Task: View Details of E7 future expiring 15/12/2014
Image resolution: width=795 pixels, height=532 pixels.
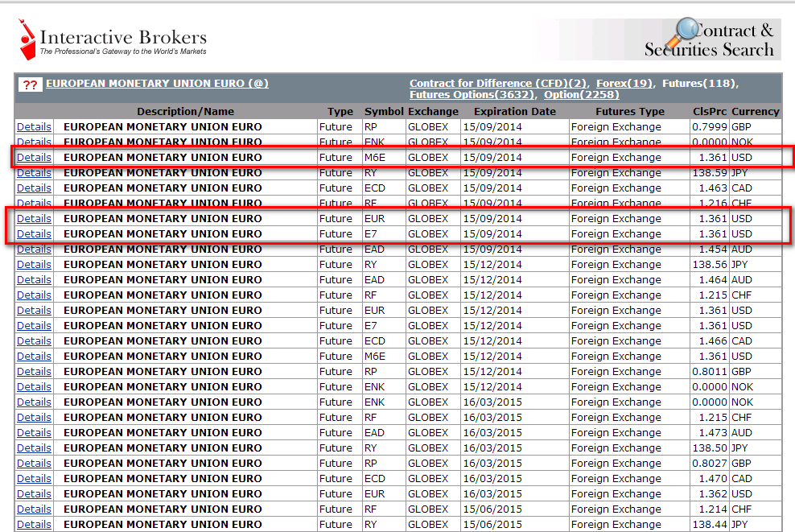Action: pyautogui.click(x=34, y=326)
